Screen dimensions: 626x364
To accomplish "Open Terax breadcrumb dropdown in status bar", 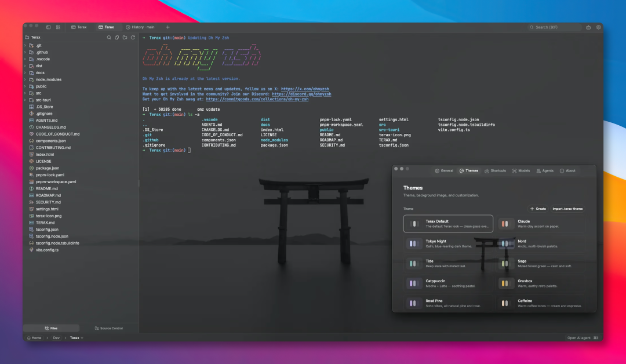I will click(77, 338).
